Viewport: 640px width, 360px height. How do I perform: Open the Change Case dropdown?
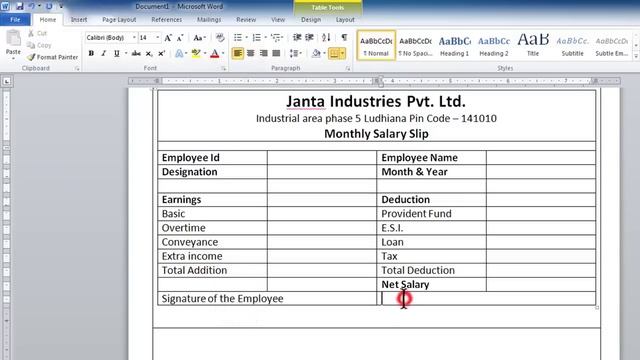199,38
